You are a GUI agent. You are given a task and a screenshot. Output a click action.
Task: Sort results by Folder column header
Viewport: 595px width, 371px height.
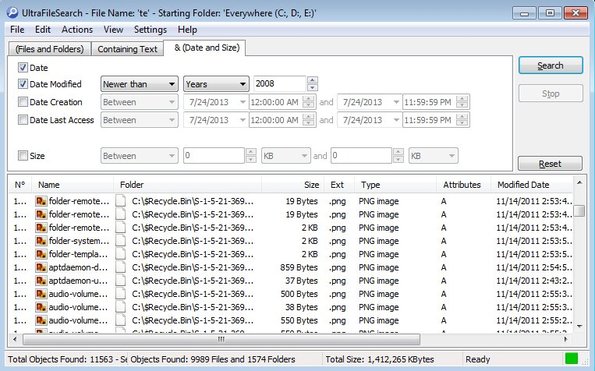187,185
